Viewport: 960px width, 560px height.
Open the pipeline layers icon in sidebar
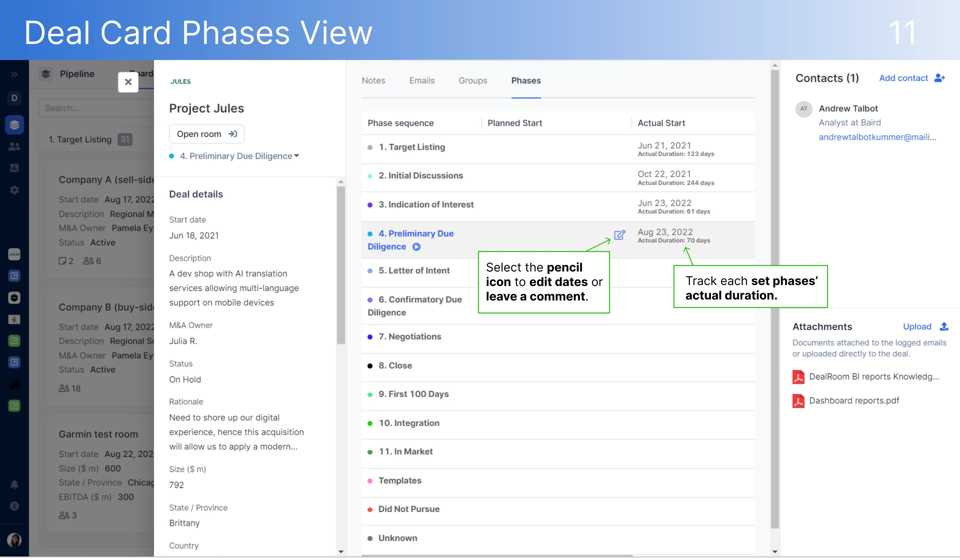pyautogui.click(x=14, y=124)
